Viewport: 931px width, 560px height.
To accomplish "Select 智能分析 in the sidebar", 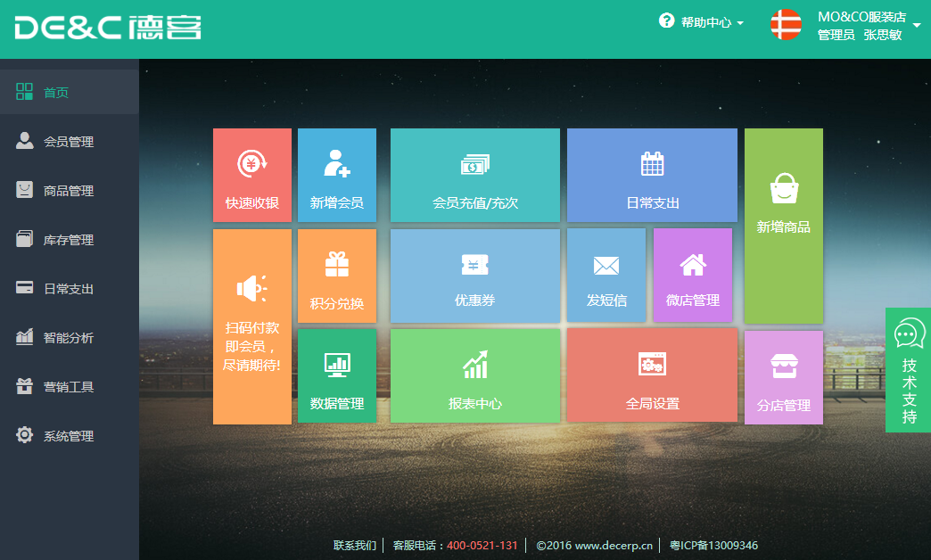I will pos(69,338).
